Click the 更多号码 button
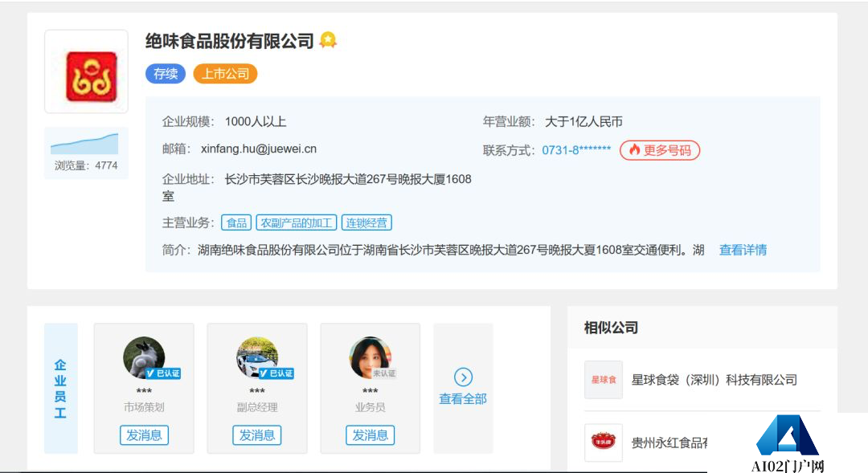868x473 pixels. click(660, 150)
